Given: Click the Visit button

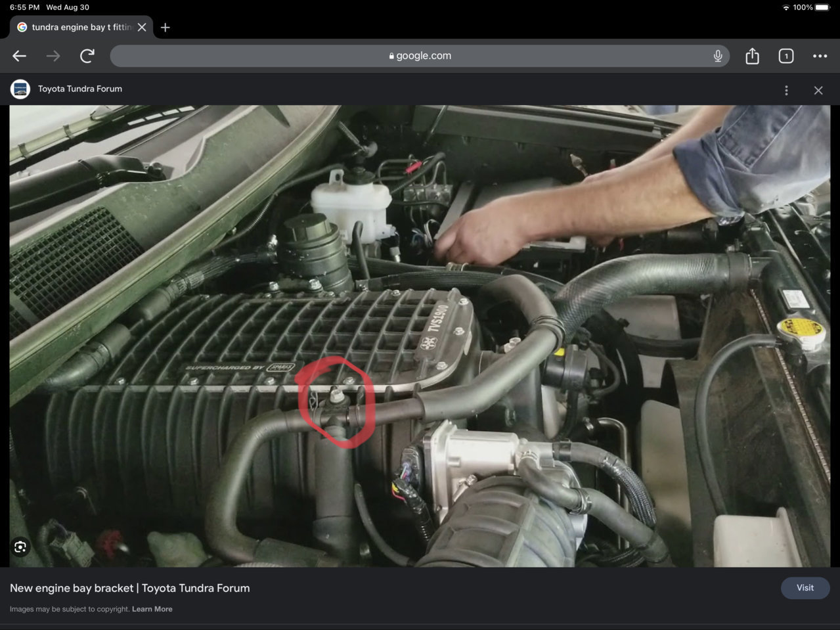Looking at the screenshot, I should point(805,588).
